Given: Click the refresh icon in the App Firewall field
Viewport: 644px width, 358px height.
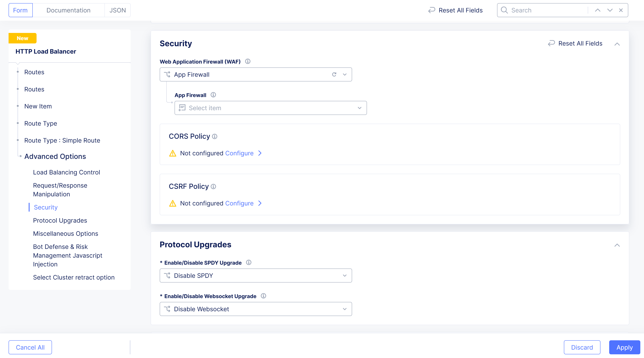Looking at the screenshot, I should (x=334, y=74).
